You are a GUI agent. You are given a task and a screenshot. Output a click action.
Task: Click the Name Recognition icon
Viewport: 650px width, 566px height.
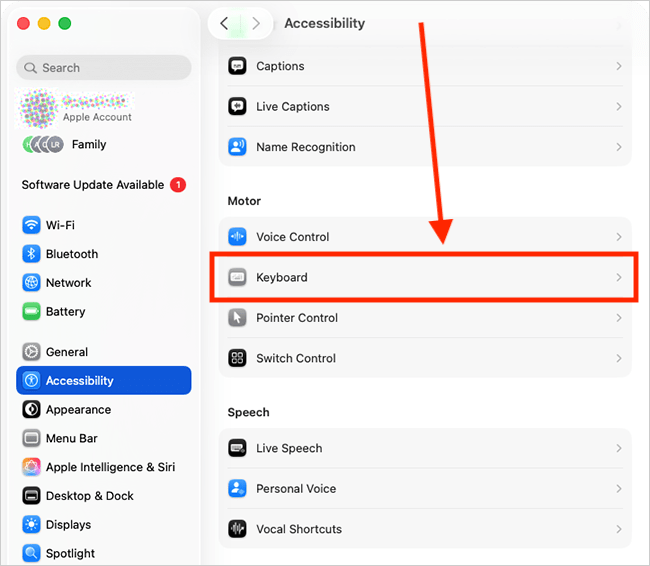237,147
